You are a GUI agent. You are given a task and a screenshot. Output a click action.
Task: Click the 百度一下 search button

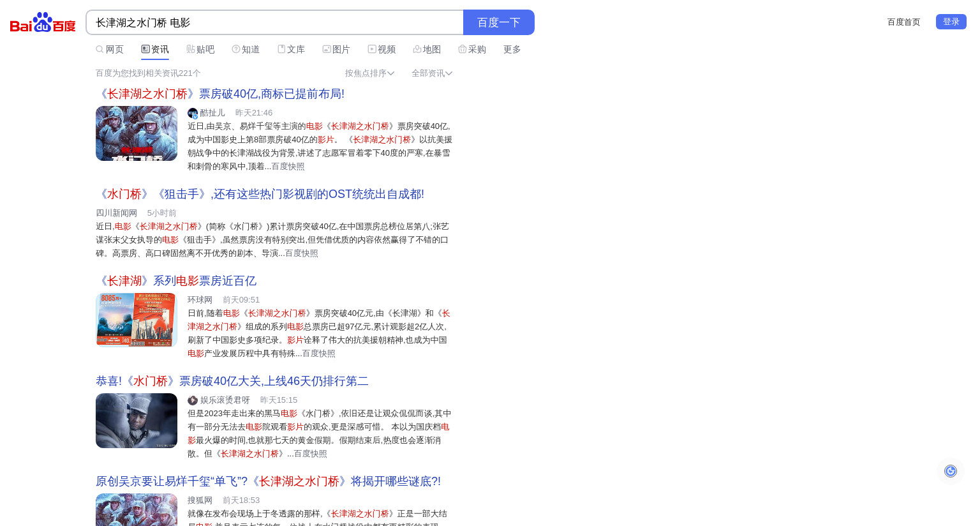click(499, 22)
